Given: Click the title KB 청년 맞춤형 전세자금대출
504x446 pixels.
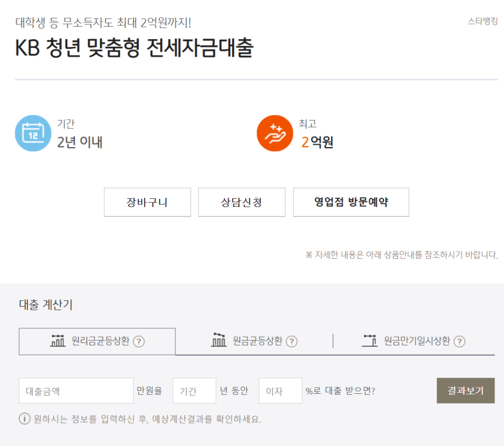Looking at the screenshot, I should click(x=135, y=48).
